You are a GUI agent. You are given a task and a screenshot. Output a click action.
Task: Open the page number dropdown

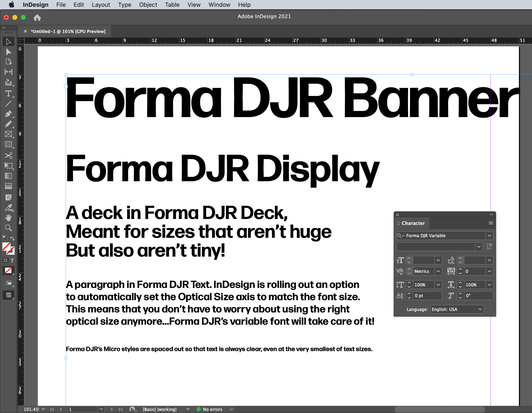click(101, 409)
